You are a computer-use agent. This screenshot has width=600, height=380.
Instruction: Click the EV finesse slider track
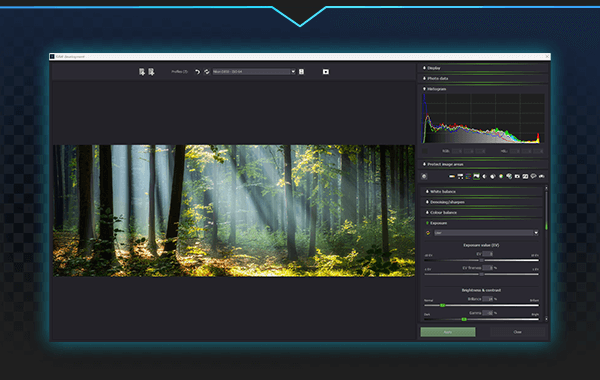click(x=481, y=274)
